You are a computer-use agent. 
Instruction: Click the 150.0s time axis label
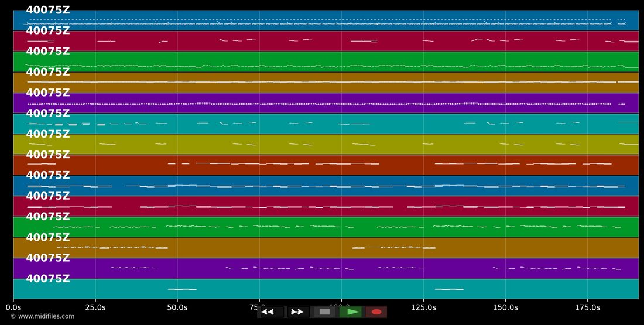[x=505, y=307]
